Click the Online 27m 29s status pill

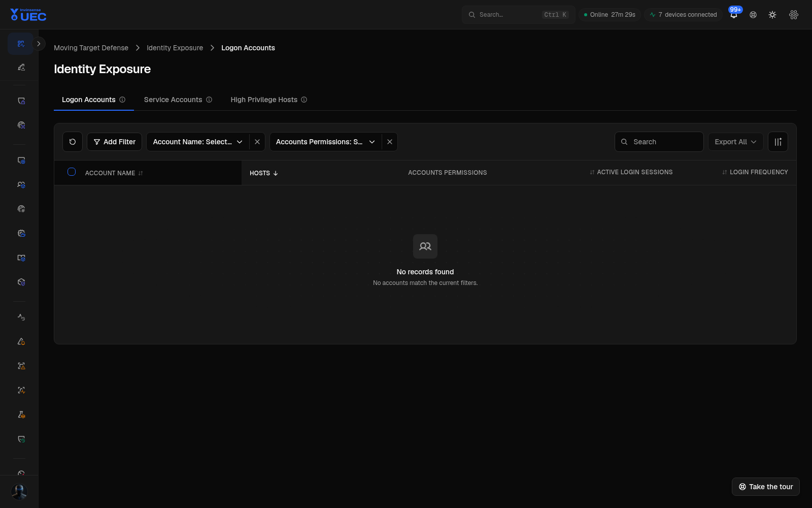click(x=610, y=15)
